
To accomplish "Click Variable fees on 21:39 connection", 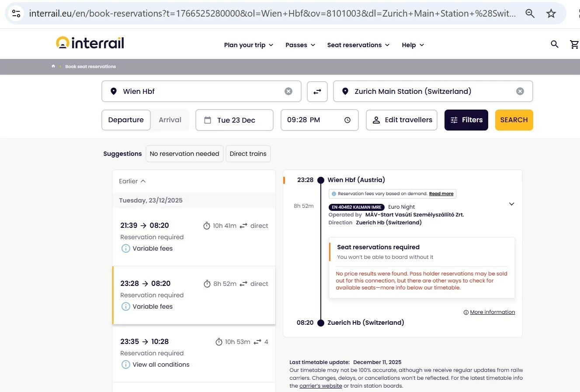I will [153, 248].
